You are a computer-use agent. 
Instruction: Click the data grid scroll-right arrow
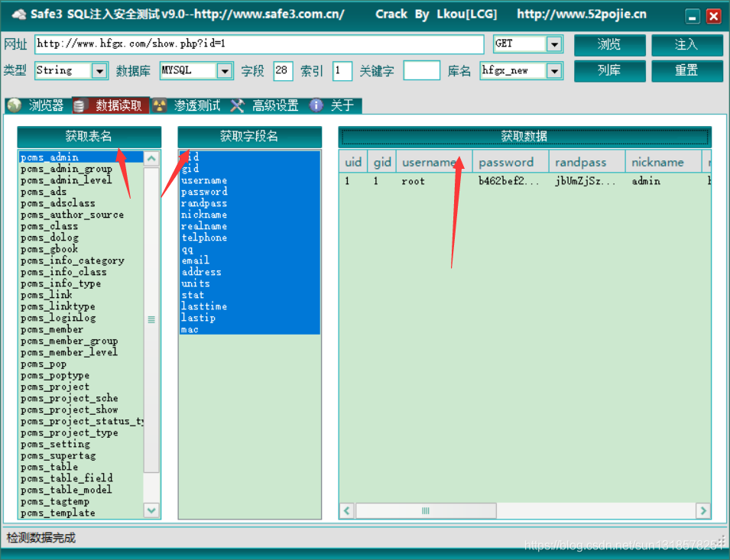click(703, 510)
